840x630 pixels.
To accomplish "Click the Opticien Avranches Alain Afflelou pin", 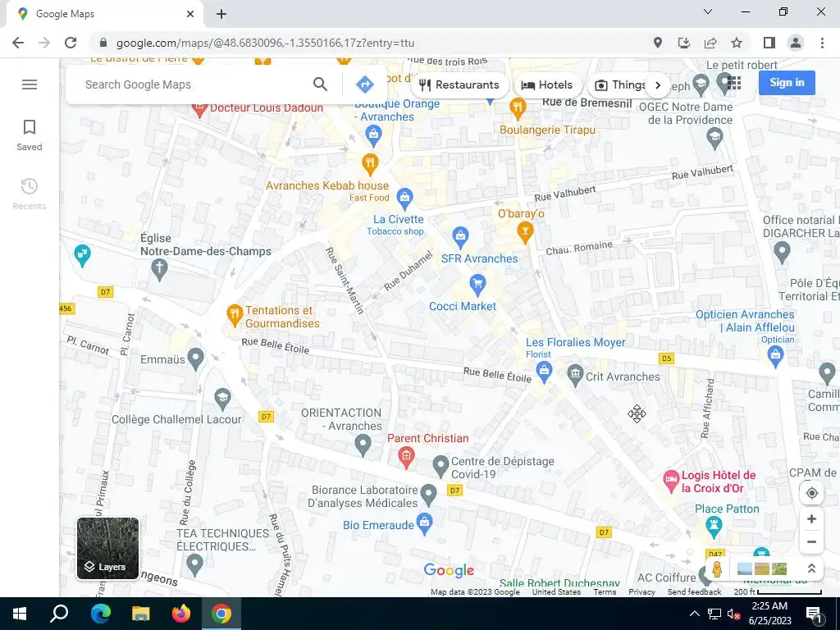I will click(775, 355).
